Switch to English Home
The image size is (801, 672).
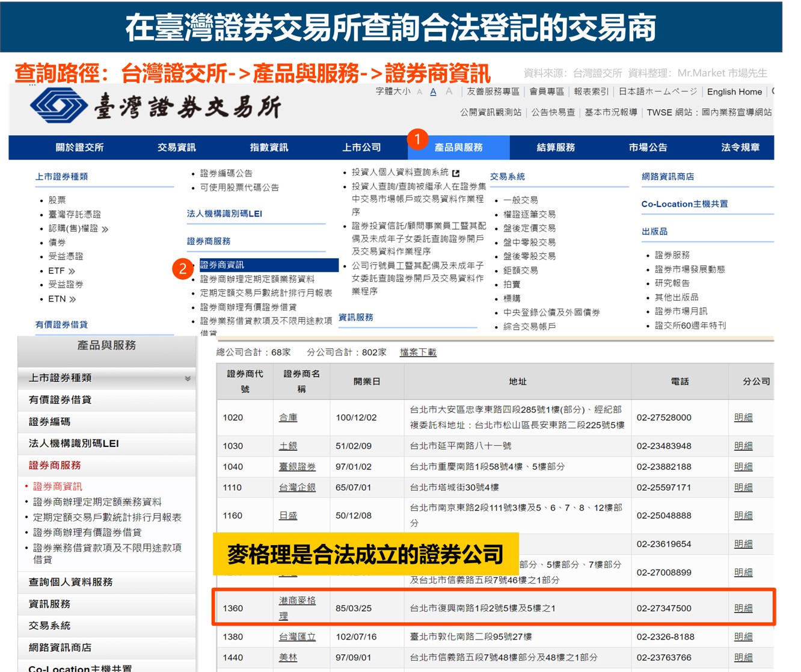click(734, 91)
